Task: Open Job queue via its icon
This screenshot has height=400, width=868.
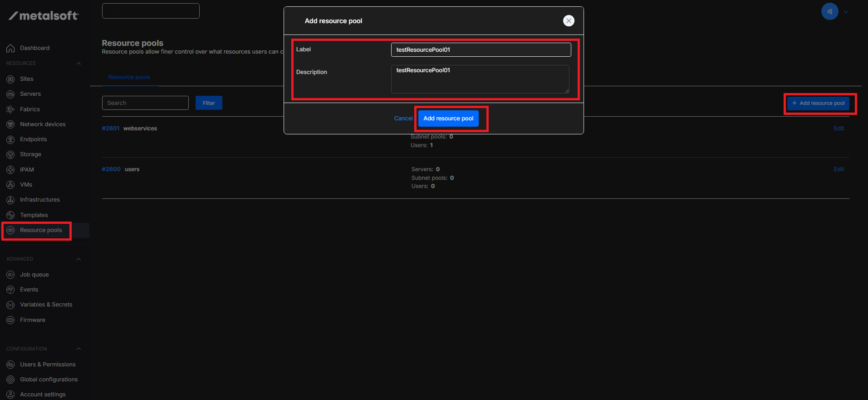Action: [x=10, y=275]
